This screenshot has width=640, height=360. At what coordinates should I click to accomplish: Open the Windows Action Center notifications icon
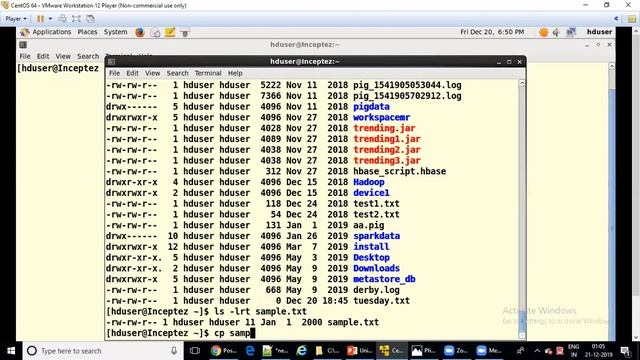(x=625, y=351)
